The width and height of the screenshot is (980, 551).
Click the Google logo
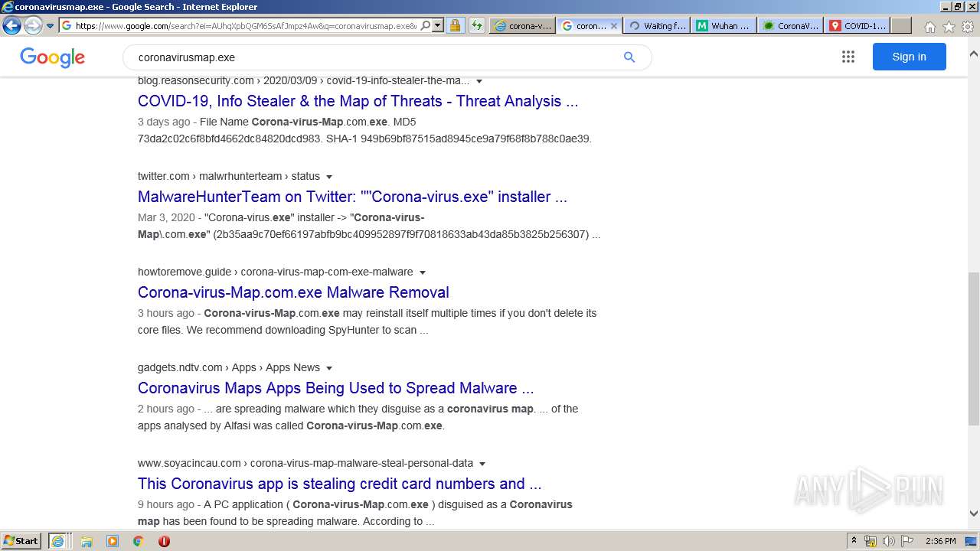point(52,57)
